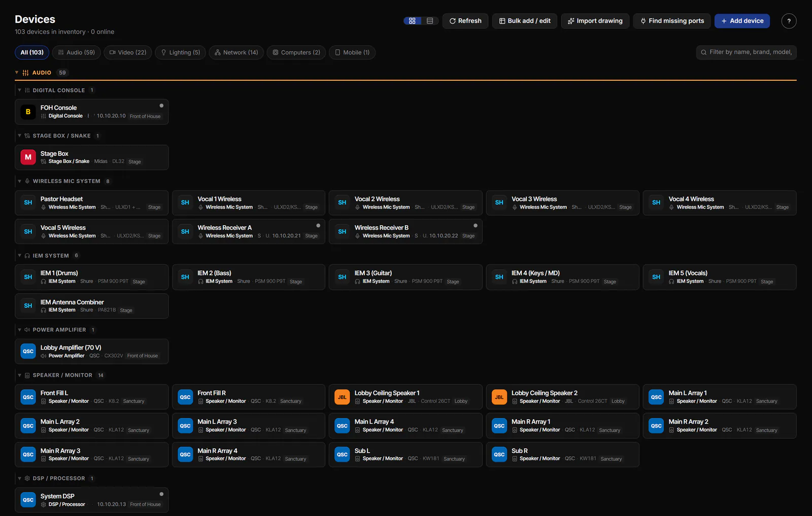Screen dimensions: 812x516
Task: Click the B brand icon on FOH Console
Action: (x=28, y=112)
